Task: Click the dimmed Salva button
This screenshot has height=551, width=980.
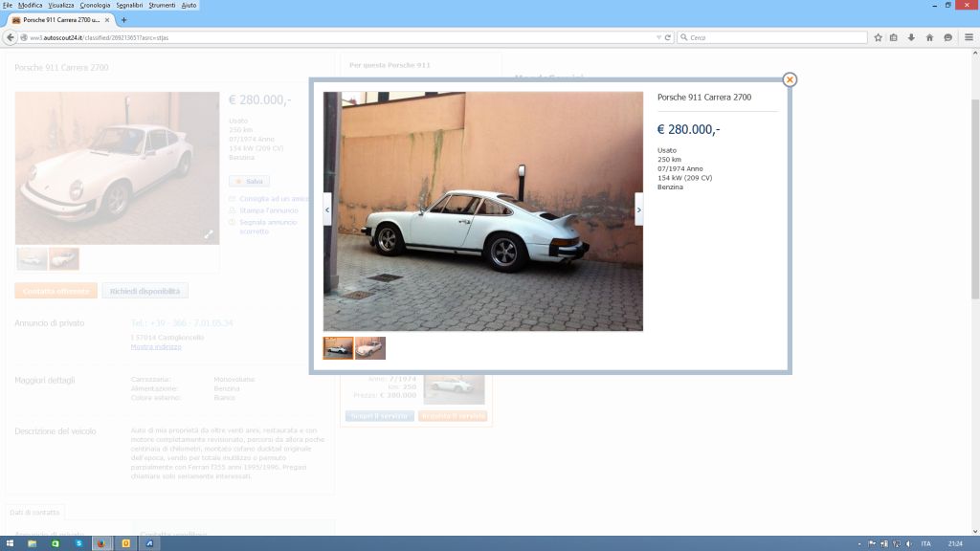Action: coord(249,181)
